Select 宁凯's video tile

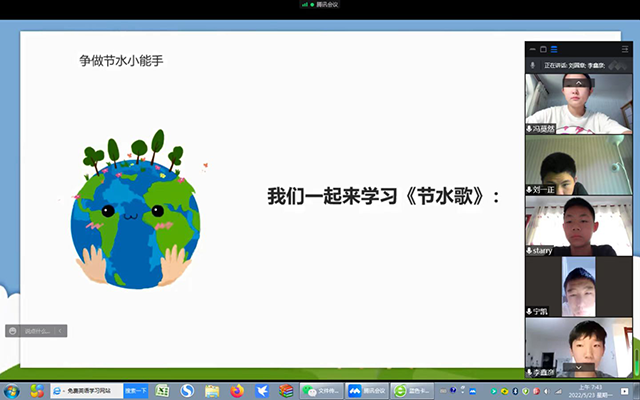579,287
